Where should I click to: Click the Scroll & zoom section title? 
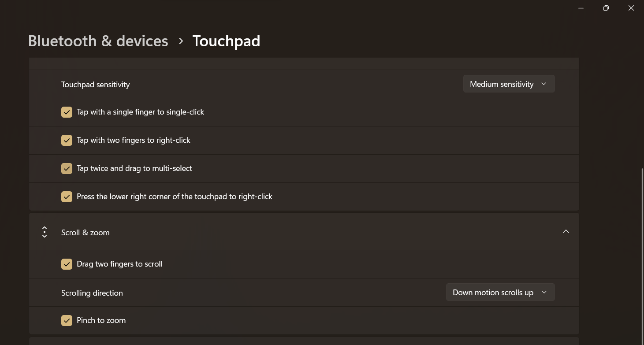[86, 233]
